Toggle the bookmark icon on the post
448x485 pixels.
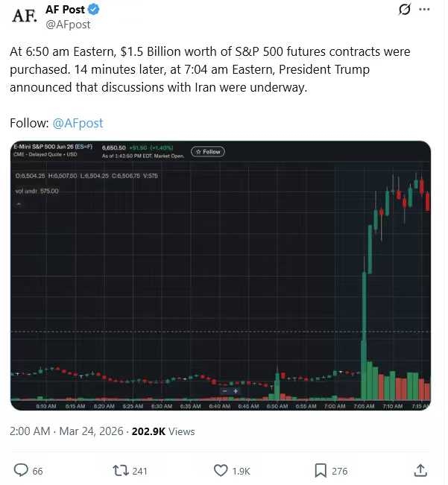tap(320, 470)
